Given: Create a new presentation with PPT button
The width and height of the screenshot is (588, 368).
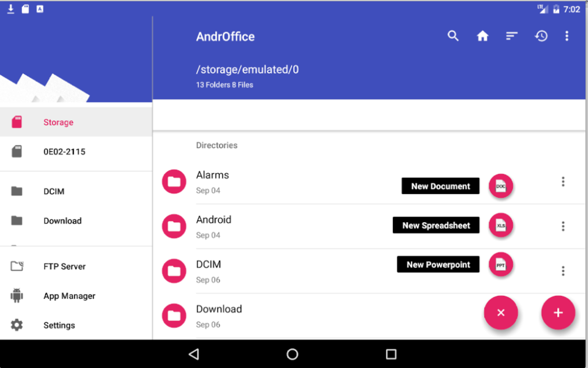Looking at the screenshot, I should [501, 264].
